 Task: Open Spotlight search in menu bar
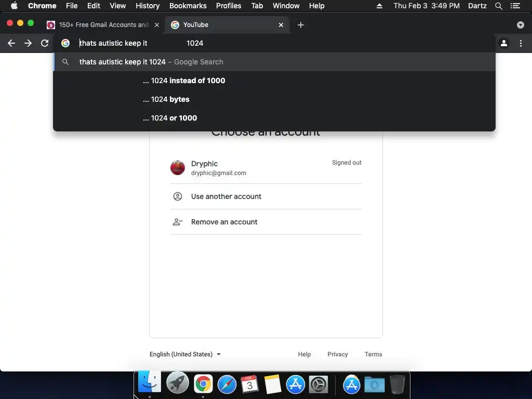pos(498,6)
